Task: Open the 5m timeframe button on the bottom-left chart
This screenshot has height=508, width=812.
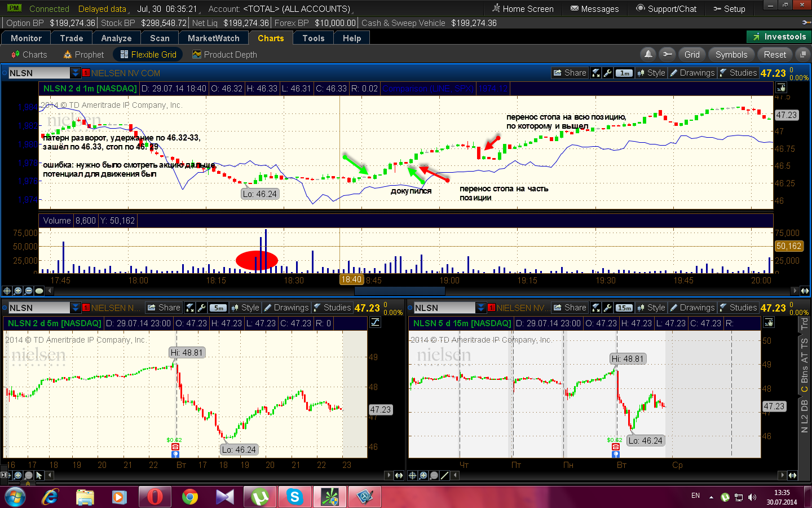Action: click(x=218, y=308)
